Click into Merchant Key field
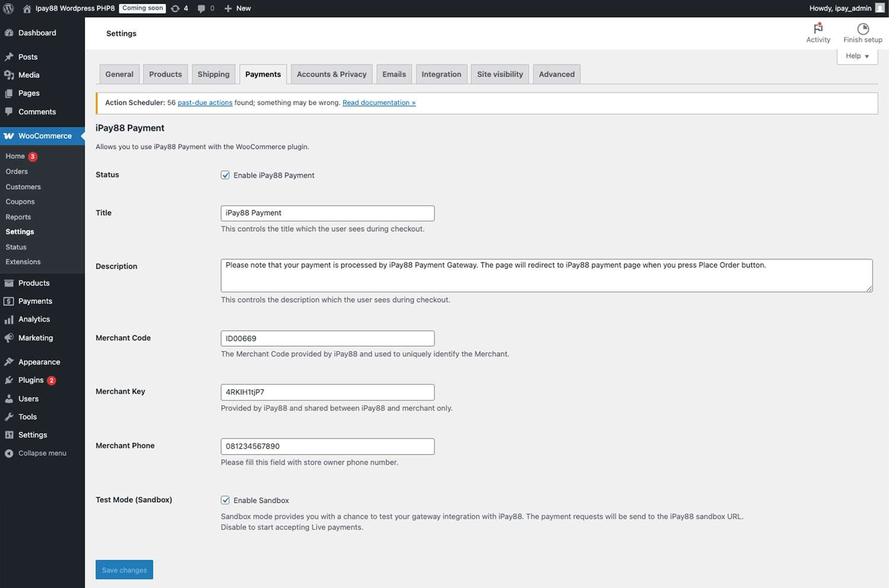 coord(327,392)
